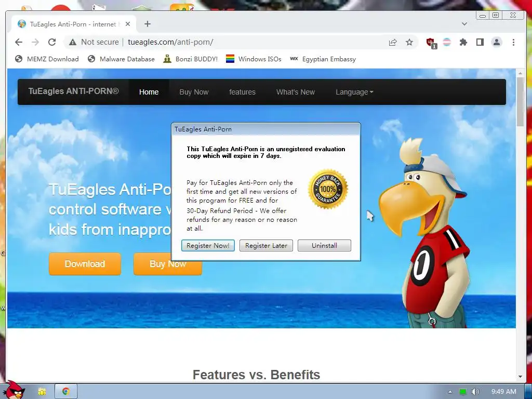Click the Register Later button
The image size is (532, 399).
tap(267, 246)
